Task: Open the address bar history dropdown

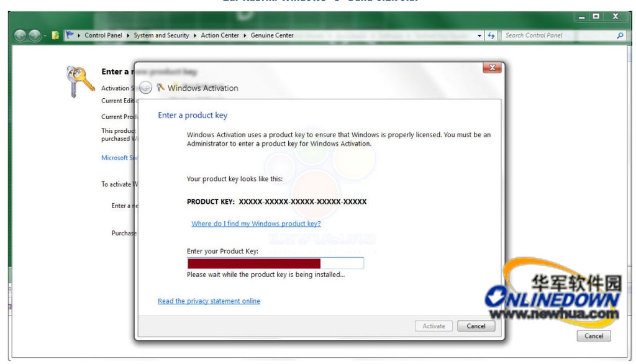Action: 479,35
